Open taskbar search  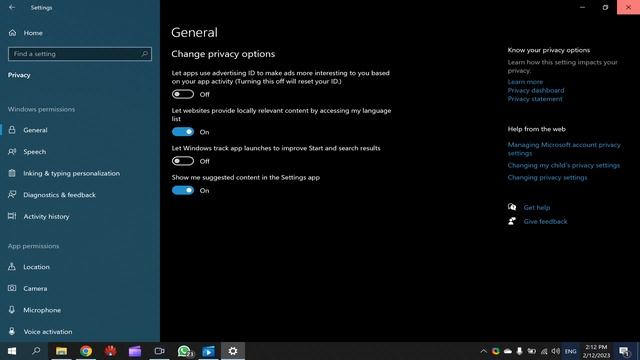point(36,351)
